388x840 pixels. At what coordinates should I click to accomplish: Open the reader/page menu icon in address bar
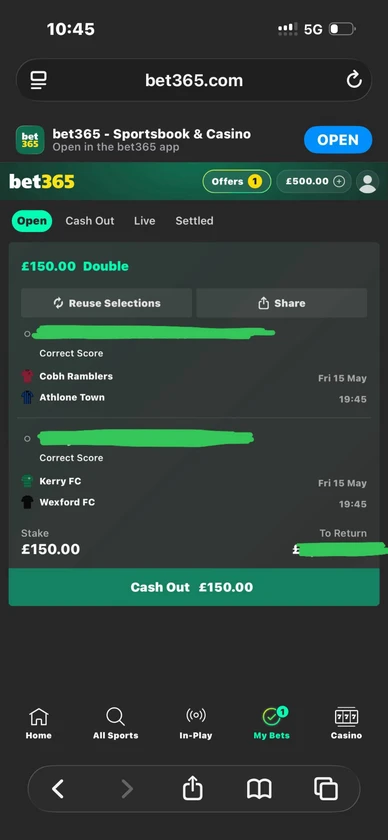tap(39, 80)
